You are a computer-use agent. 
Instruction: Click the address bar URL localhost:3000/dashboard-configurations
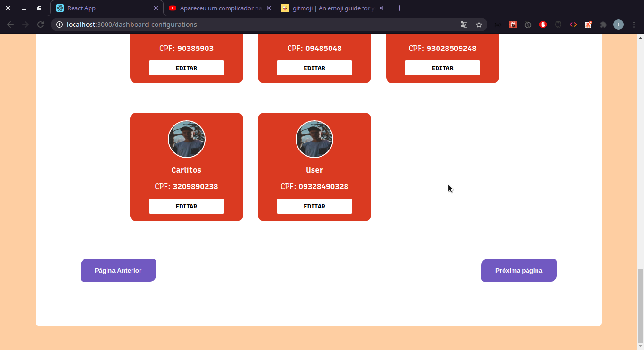click(132, 25)
